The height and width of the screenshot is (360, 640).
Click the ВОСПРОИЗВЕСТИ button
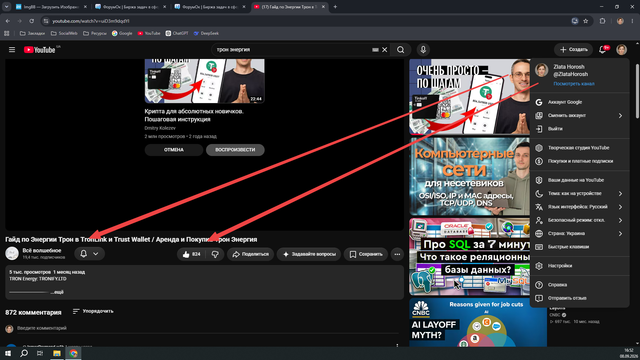235,150
